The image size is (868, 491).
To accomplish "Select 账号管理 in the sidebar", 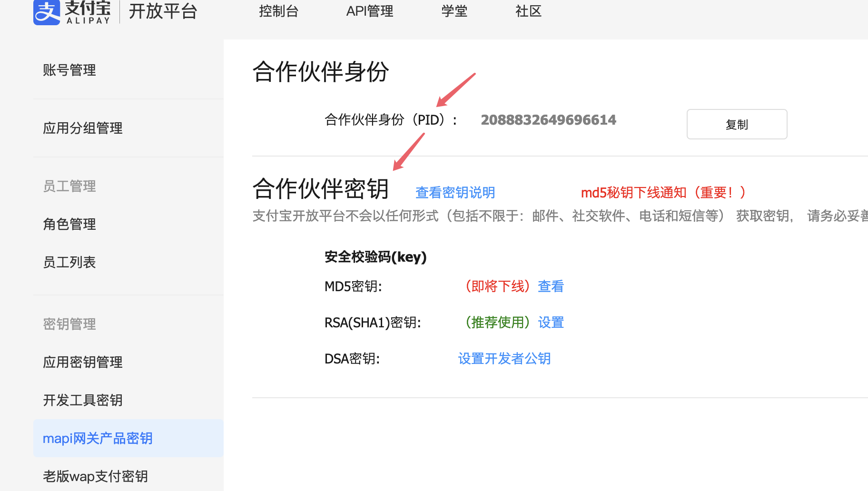I will 69,70.
